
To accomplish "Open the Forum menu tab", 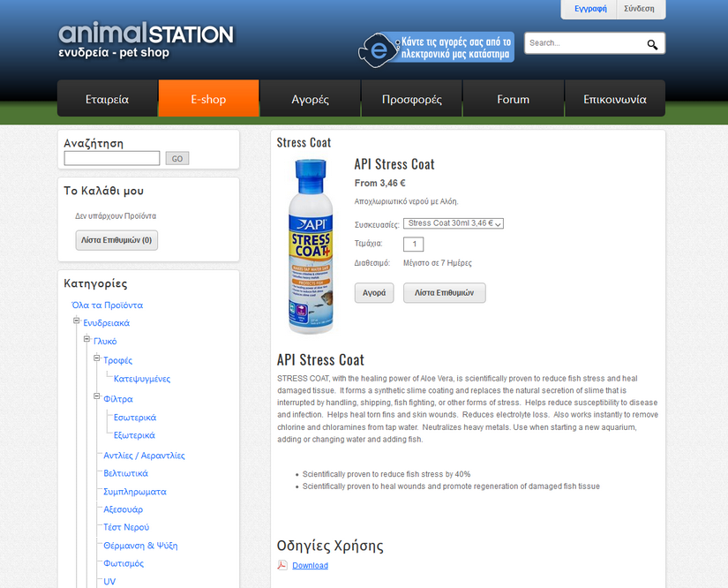I will click(x=513, y=99).
